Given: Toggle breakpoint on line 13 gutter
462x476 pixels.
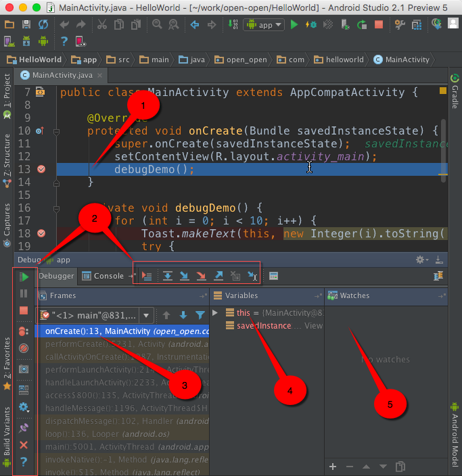Looking at the screenshot, I should pos(41,169).
